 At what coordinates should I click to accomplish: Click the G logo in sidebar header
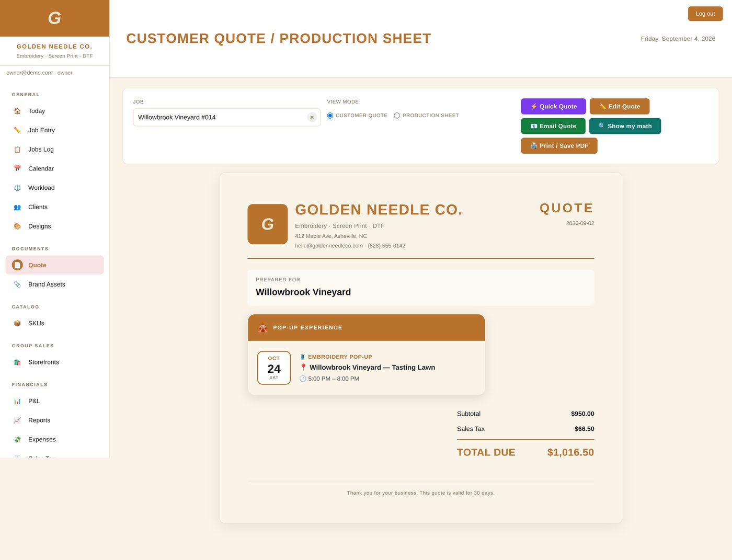[x=54, y=18]
